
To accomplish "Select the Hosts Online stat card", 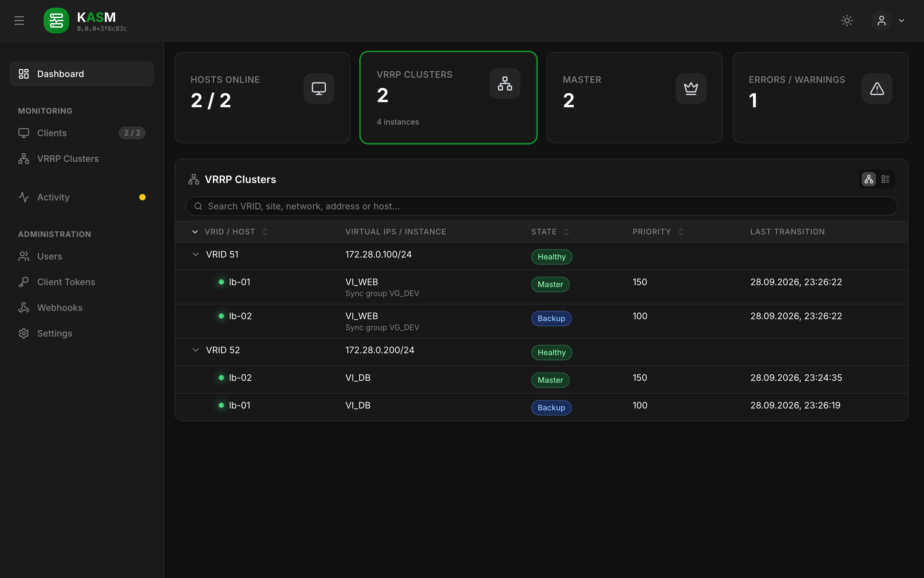I will click(x=262, y=98).
